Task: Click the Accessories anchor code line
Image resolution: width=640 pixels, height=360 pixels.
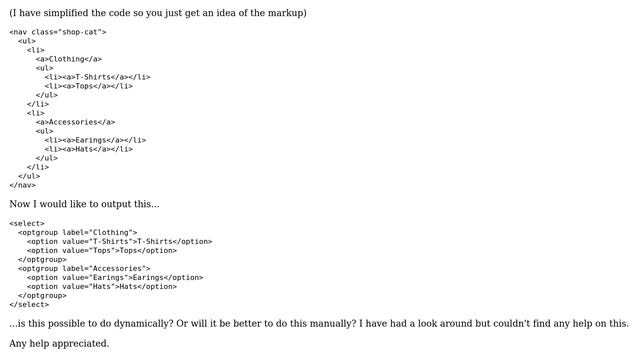Action: click(75, 122)
